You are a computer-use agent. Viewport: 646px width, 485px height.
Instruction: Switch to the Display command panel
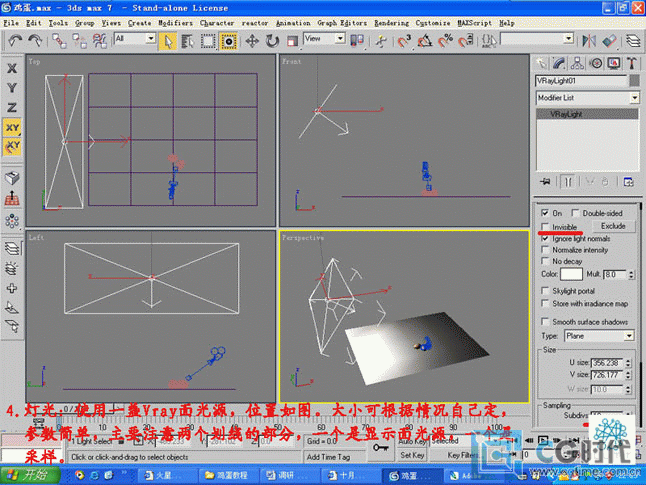(x=614, y=63)
